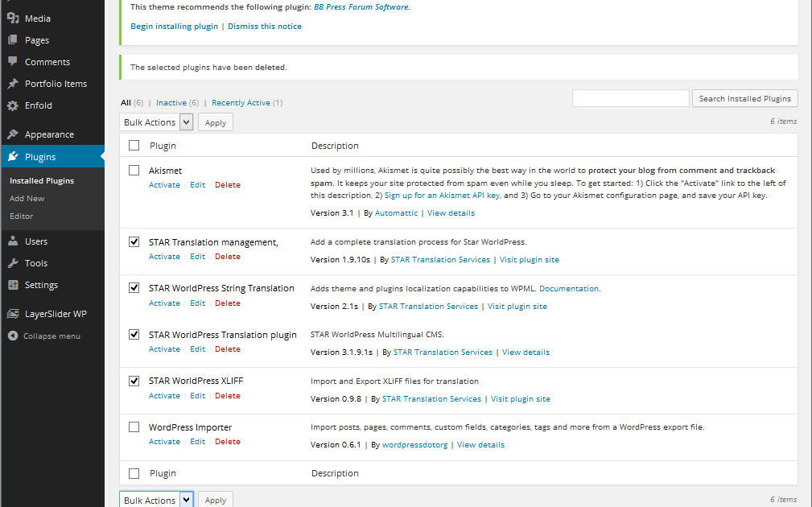Viewport: 812px width, 507px height.
Task: Open the Documentation link for String Translation
Action: pyautogui.click(x=569, y=288)
